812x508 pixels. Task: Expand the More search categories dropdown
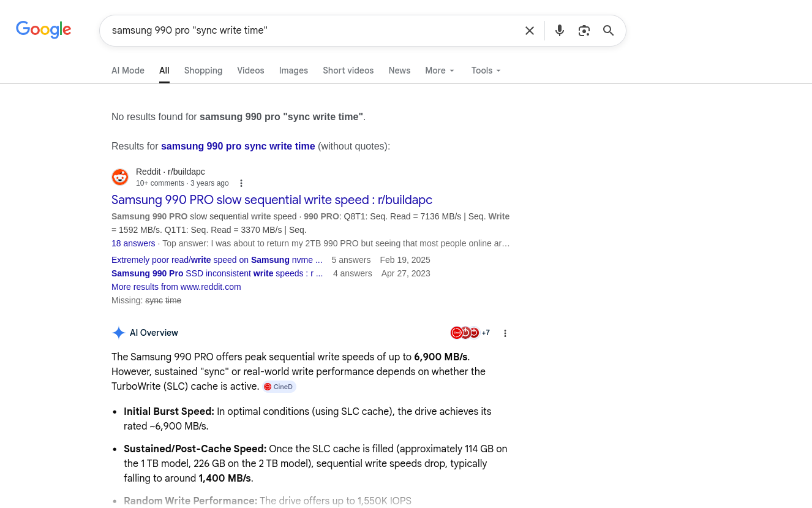[x=440, y=70]
